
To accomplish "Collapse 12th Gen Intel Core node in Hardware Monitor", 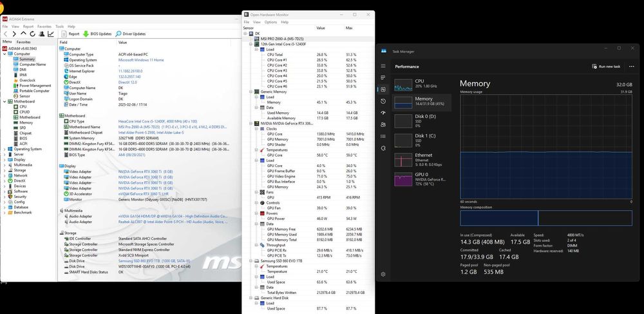I will click(x=251, y=44).
